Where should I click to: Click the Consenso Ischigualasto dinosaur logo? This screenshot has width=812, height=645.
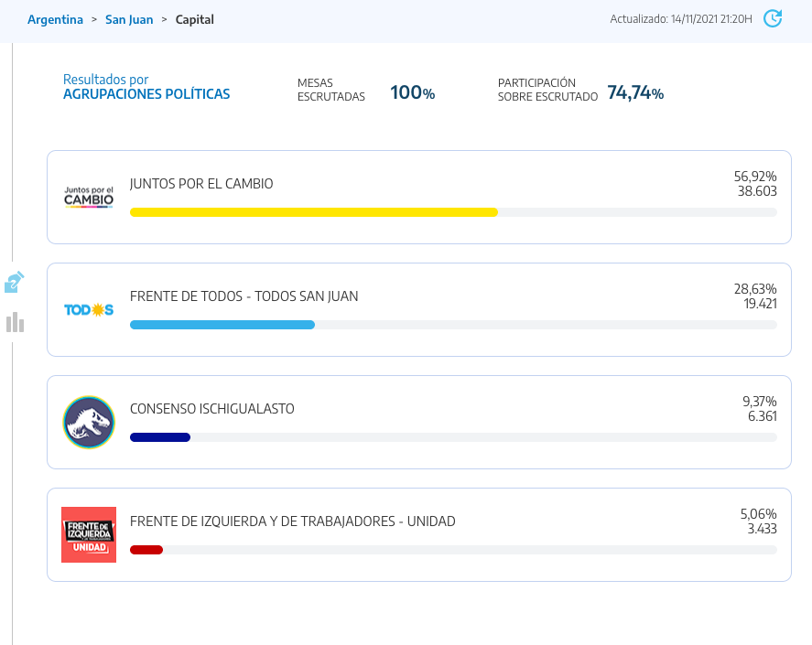point(89,423)
